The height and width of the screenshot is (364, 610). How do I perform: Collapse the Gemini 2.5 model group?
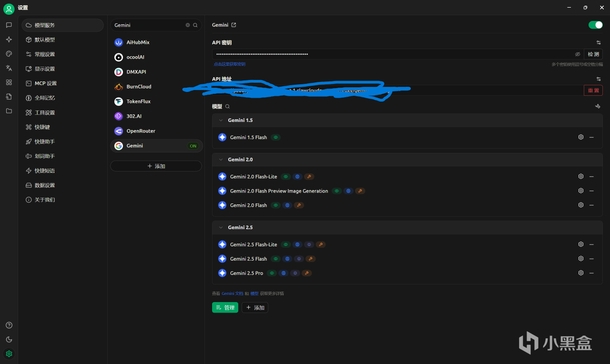tap(221, 227)
